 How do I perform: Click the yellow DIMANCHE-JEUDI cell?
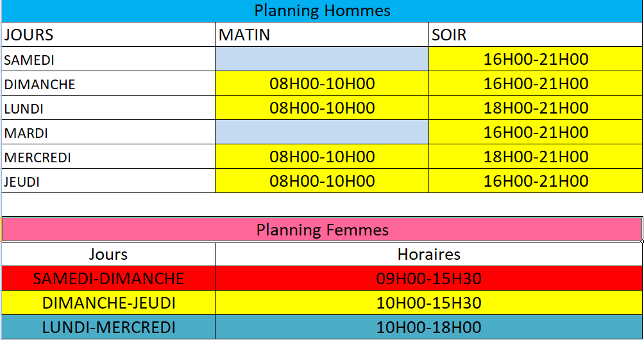pyautogui.click(x=108, y=303)
